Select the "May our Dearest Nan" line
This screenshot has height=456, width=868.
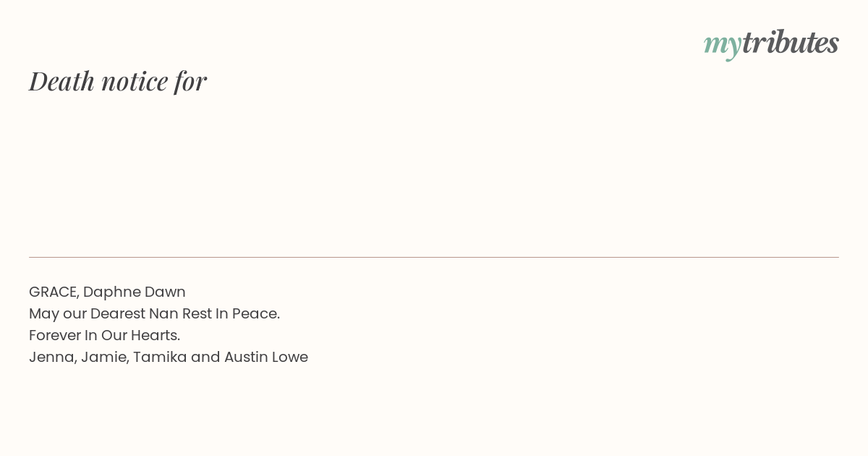[154, 313]
